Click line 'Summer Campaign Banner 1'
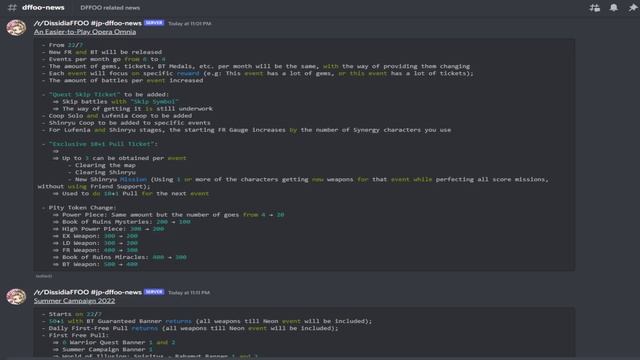The width and height of the screenshot is (640, 360). 102,349
